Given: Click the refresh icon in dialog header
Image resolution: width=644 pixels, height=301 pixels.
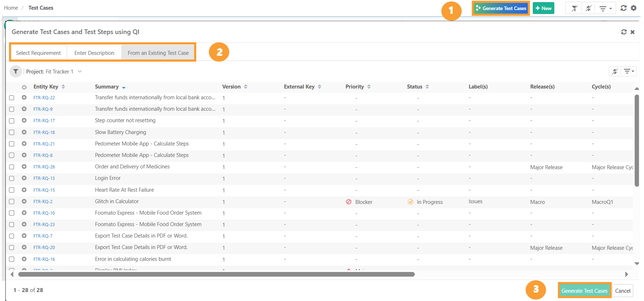Looking at the screenshot, I should 624,32.
